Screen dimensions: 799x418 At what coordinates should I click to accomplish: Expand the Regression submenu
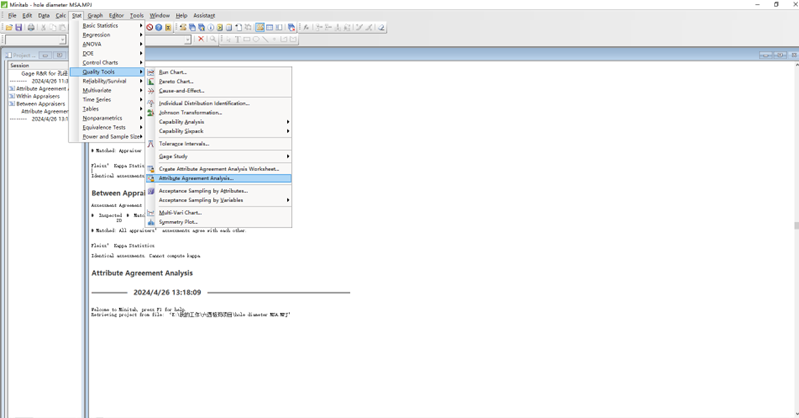point(107,35)
